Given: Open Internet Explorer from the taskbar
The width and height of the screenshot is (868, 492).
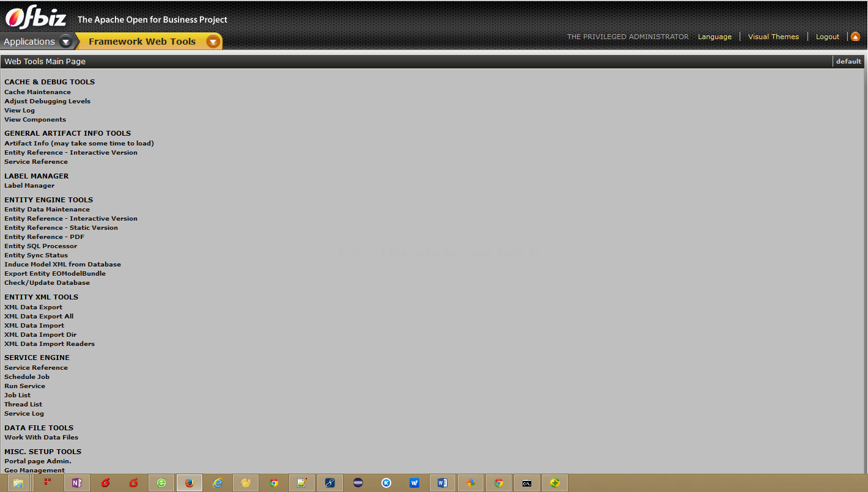Looking at the screenshot, I should click(218, 483).
